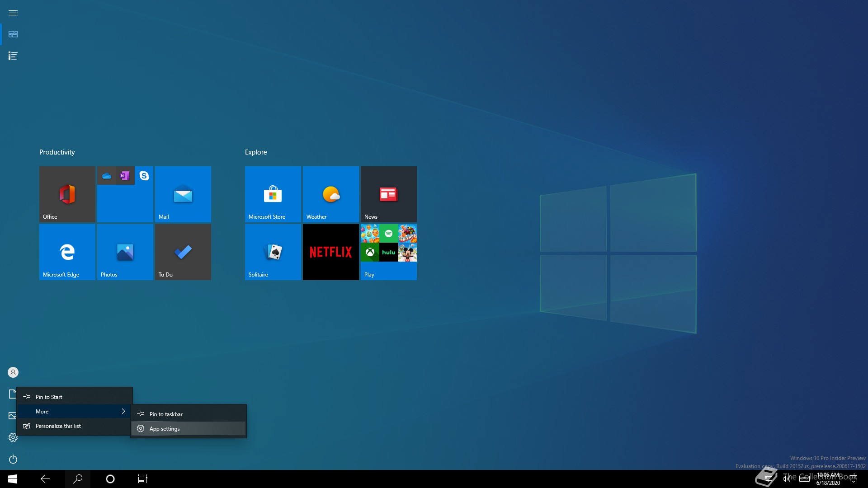Expand the More submenu chevron
Screen dimensions: 868x488
(123, 411)
